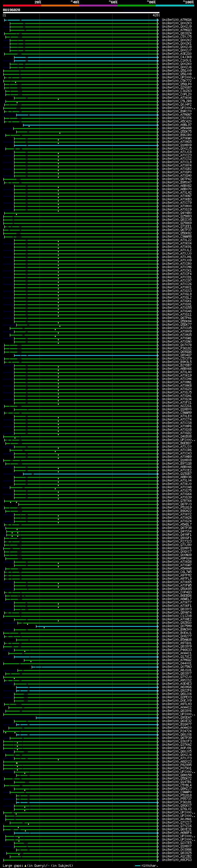
Task: Click the UniRef100_Q8S407 label
Action: click(x=177, y=355)
